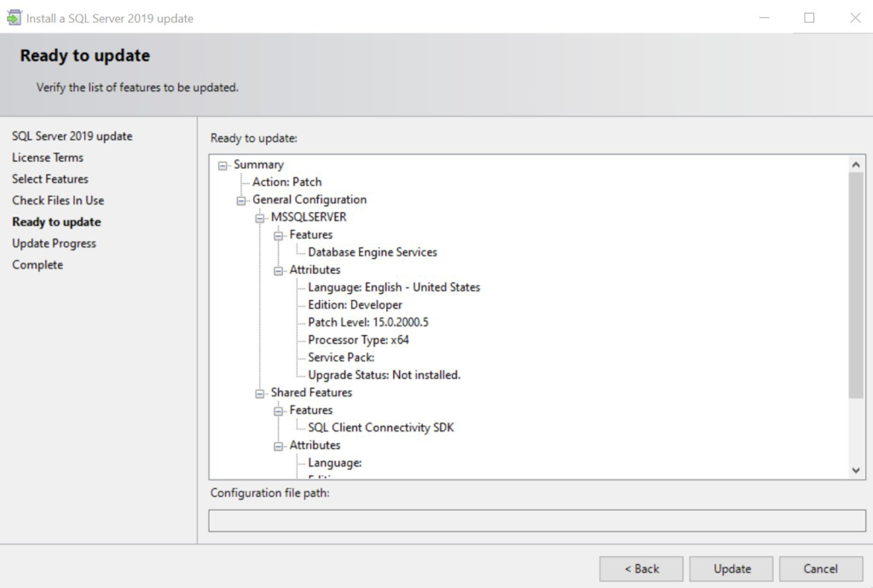Select Processor Type: x64 row
This screenshot has width=873, height=588.
click(x=359, y=340)
